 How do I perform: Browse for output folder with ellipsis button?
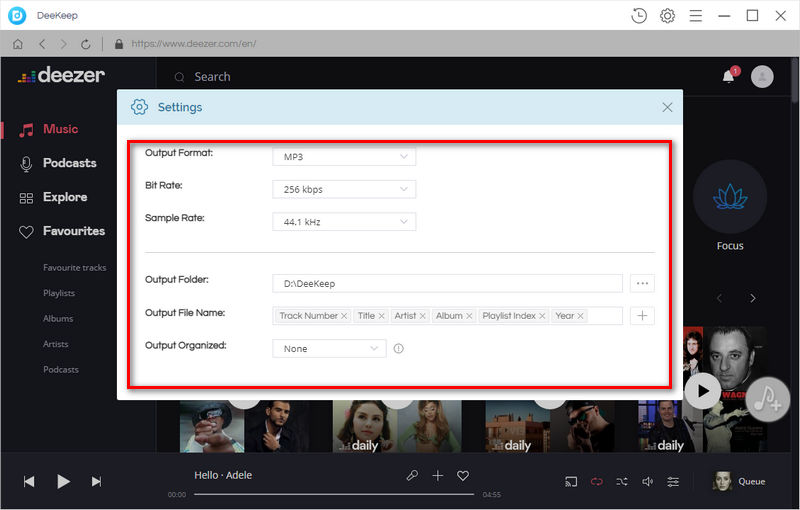click(x=642, y=283)
